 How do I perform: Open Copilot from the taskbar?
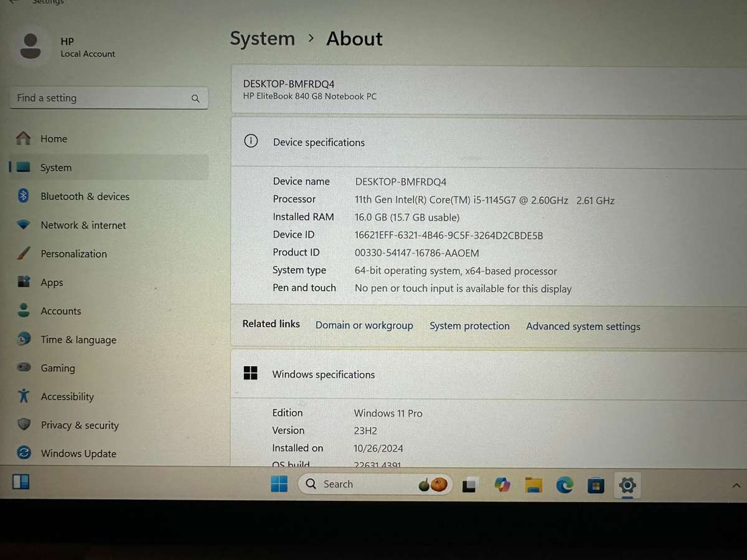click(x=502, y=485)
